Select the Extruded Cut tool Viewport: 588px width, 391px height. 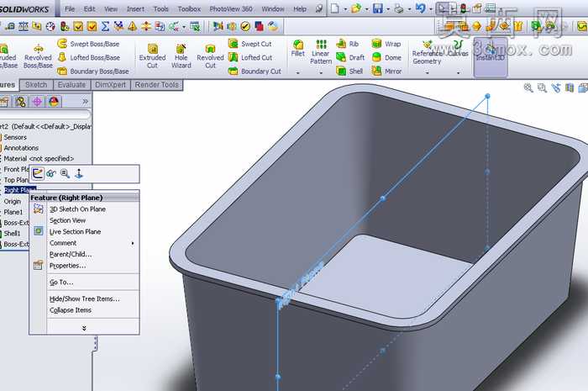pos(152,56)
